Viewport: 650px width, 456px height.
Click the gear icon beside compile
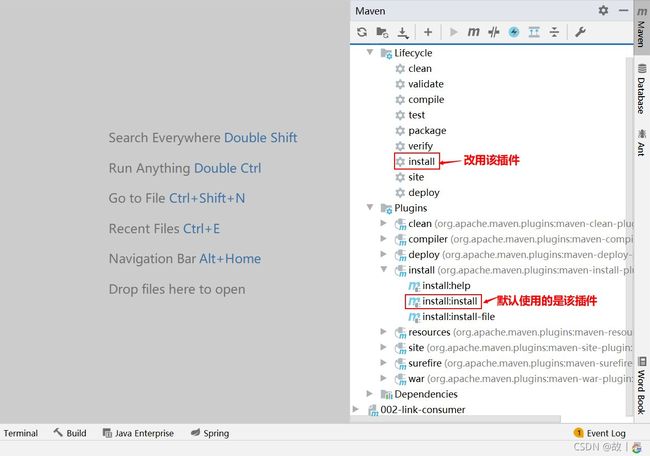pos(400,99)
